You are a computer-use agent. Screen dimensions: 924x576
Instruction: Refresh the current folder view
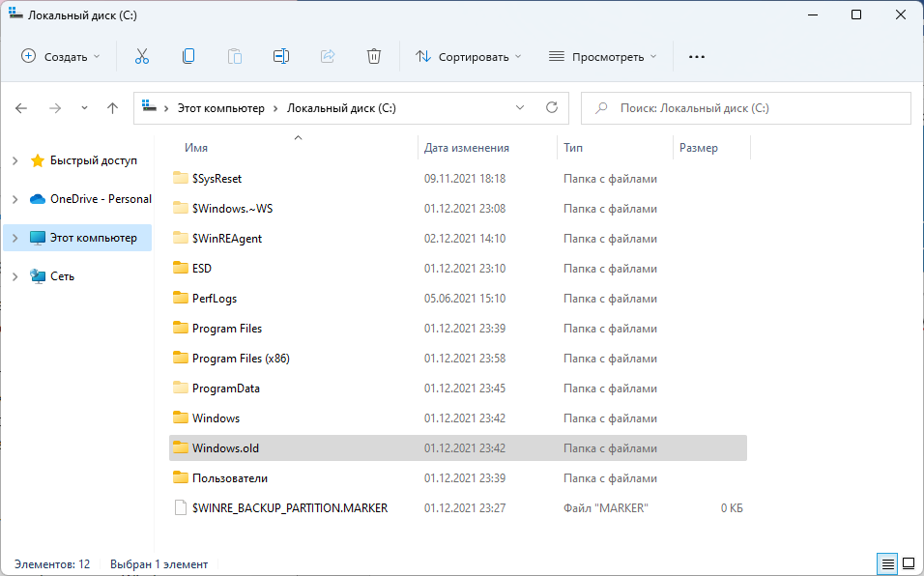pos(552,108)
